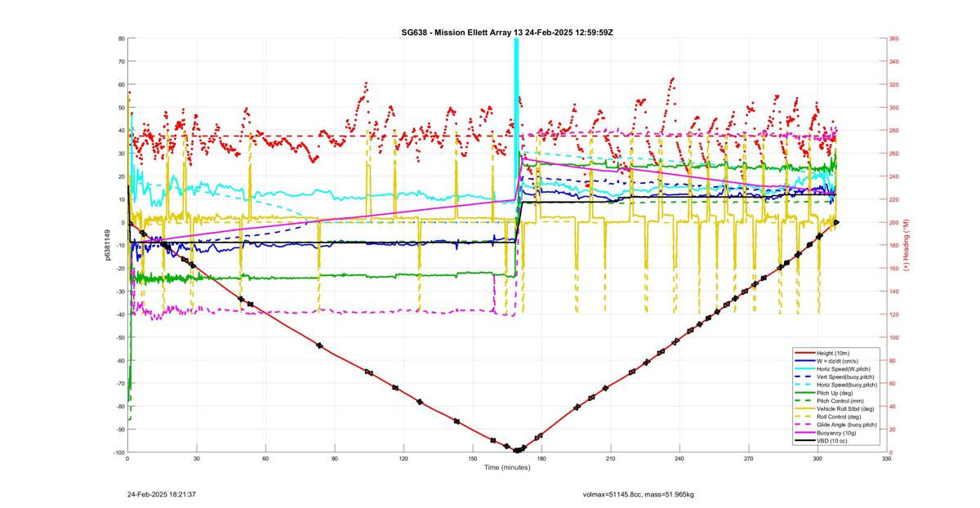Screen dimensions: 980x508
Task: Click the "280" tick label on heading axis
Action: pyautogui.click(x=893, y=131)
